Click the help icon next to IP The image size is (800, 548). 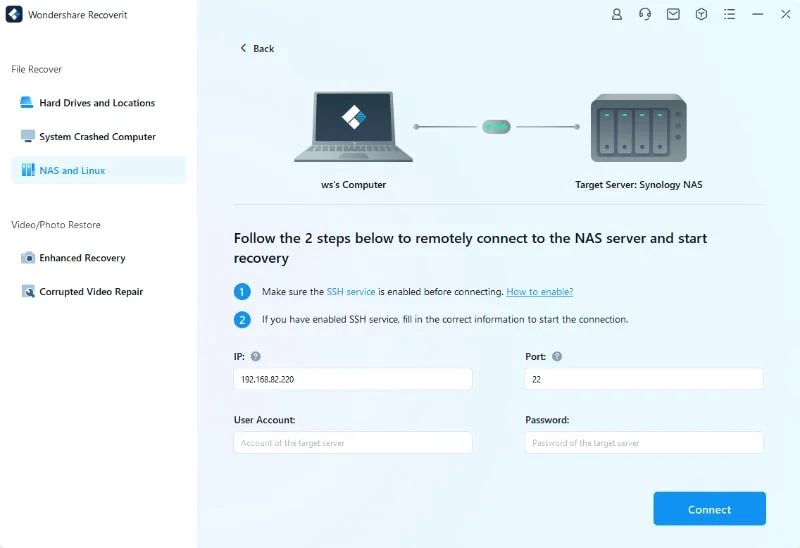pos(256,357)
